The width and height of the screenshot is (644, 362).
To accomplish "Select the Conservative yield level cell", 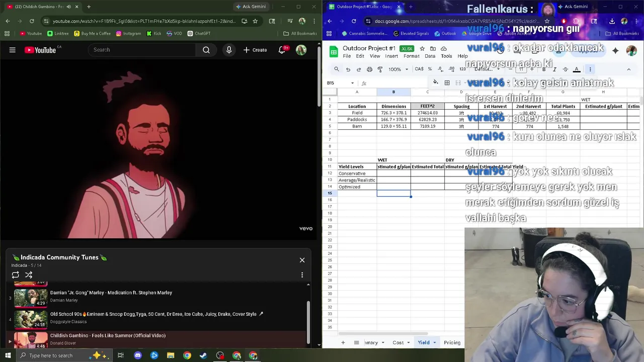I will pos(357,173).
